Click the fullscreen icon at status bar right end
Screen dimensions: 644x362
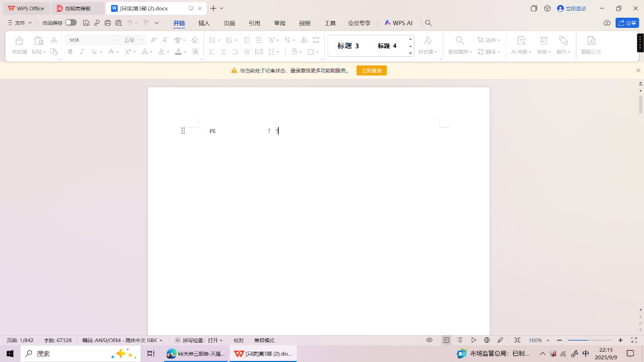coord(634,340)
